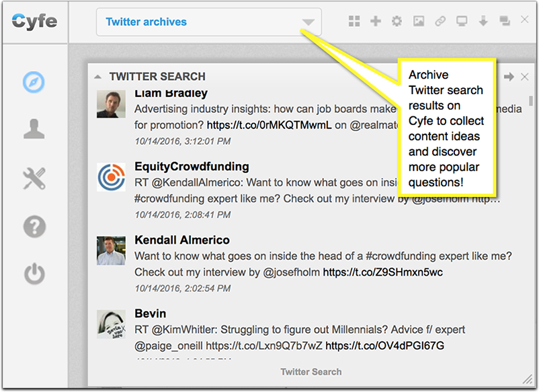Close the dashboard with top X icon
Image resolution: width=539 pixels, height=392 pixels.
point(525,19)
